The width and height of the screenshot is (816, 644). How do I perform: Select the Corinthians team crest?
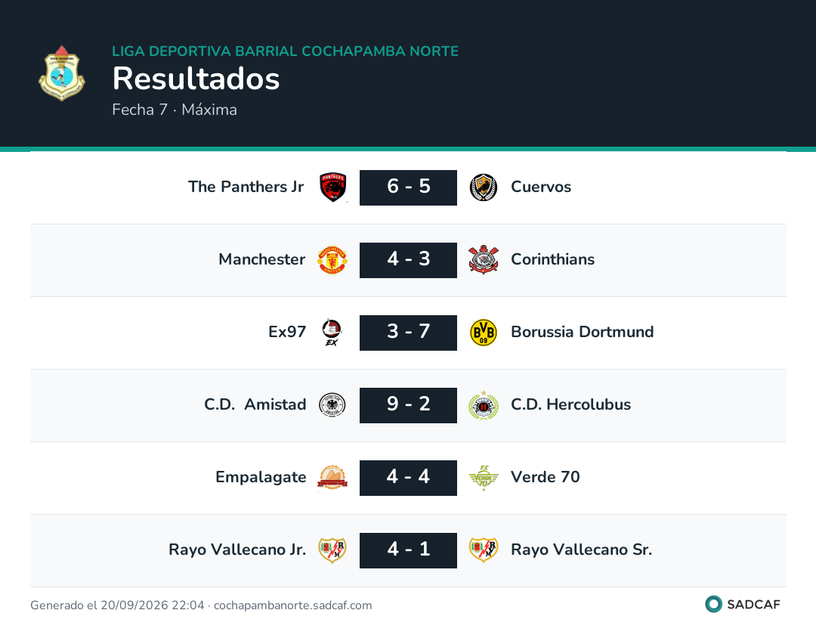(x=484, y=260)
